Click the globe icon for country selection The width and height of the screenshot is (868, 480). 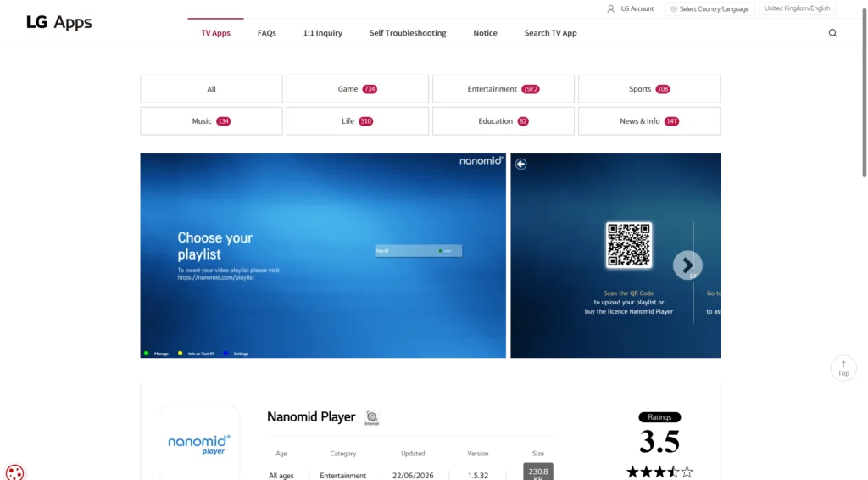click(x=674, y=8)
